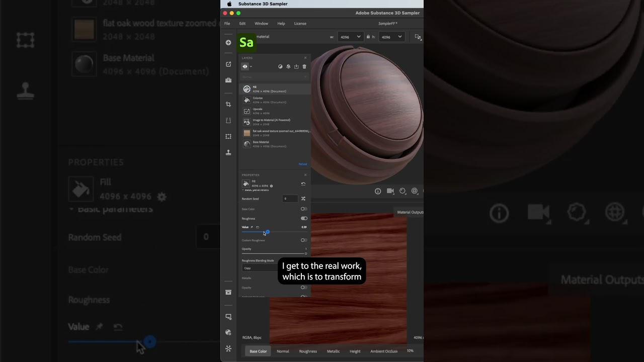Select the Upscale layer
This screenshot has width=644, height=362.
(275, 111)
